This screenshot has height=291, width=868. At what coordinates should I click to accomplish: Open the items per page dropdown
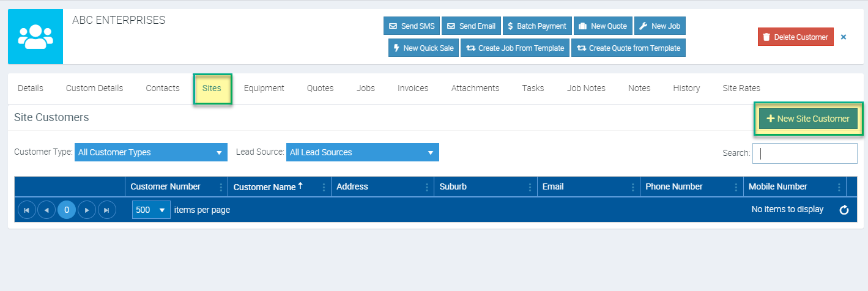151,210
